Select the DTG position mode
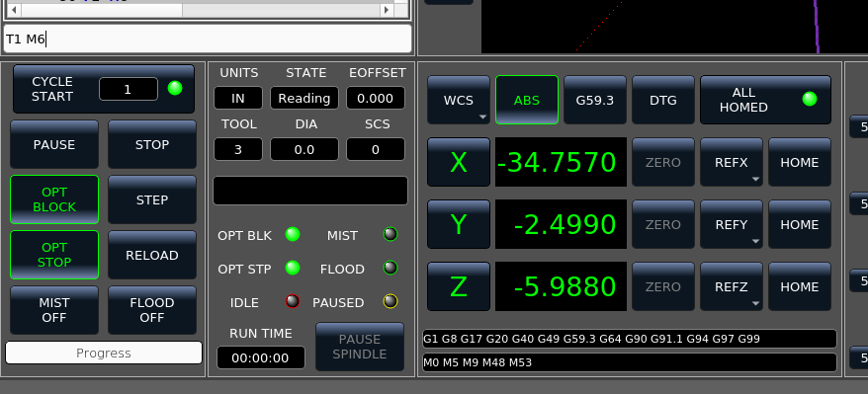Screen dimensions: 868x394 pos(663,100)
